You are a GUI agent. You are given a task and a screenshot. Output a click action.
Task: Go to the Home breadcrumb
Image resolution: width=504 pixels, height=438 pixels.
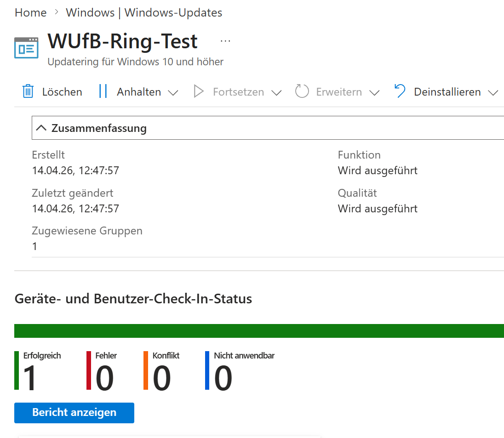[30, 12]
